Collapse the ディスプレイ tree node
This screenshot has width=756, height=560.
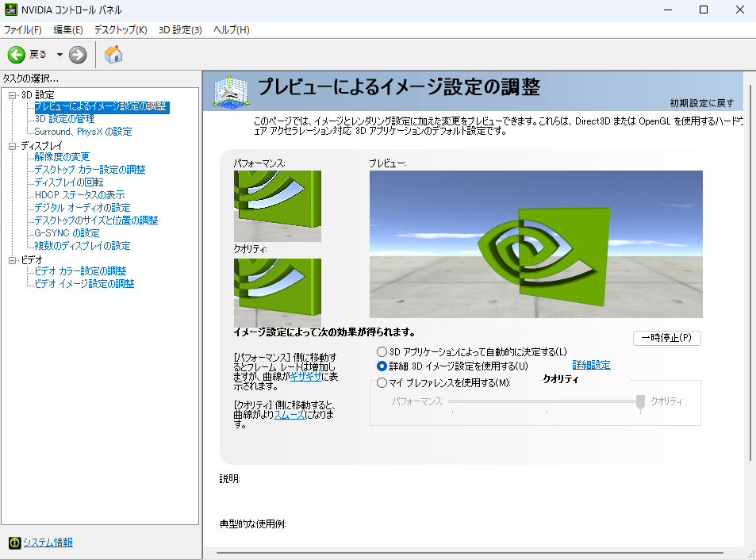[13, 146]
